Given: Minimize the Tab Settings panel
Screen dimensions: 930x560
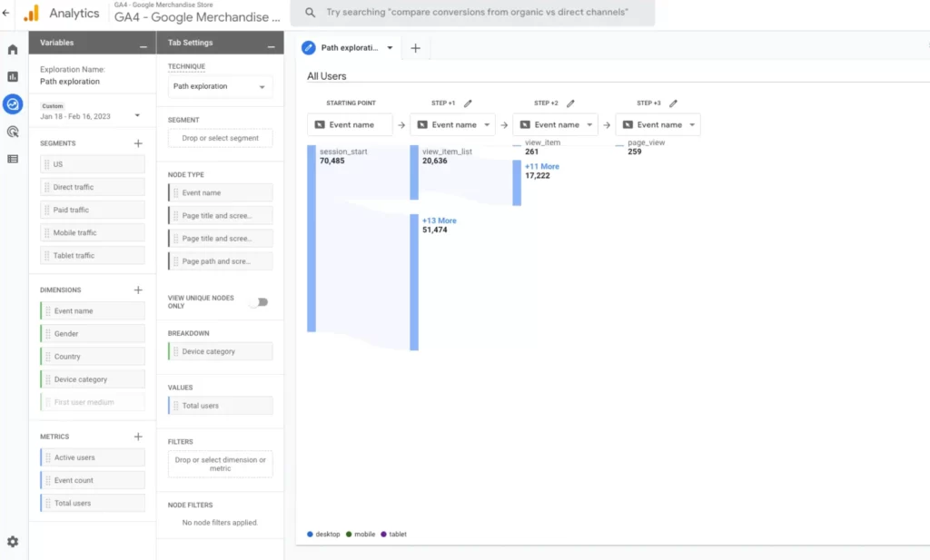Looking at the screenshot, I should pyautogui.click(x=271, y=44).
